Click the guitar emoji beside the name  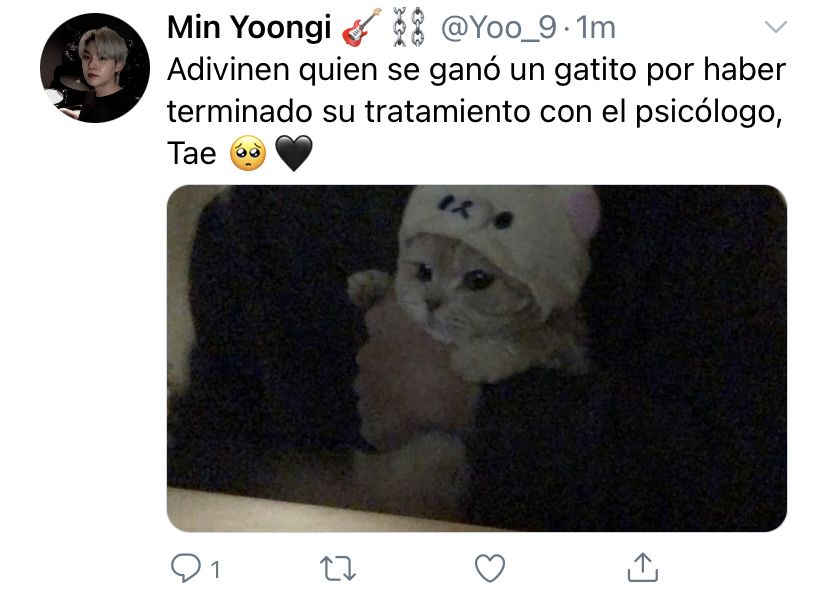361,27
